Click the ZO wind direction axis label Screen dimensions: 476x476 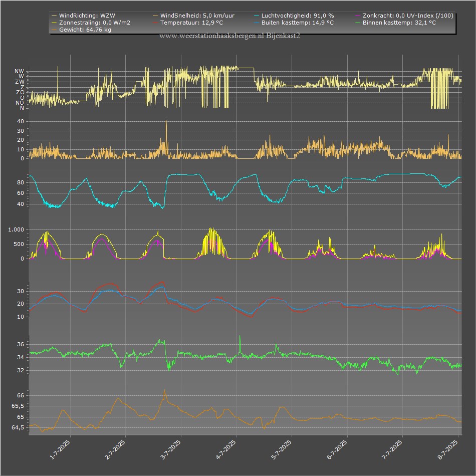20,92
